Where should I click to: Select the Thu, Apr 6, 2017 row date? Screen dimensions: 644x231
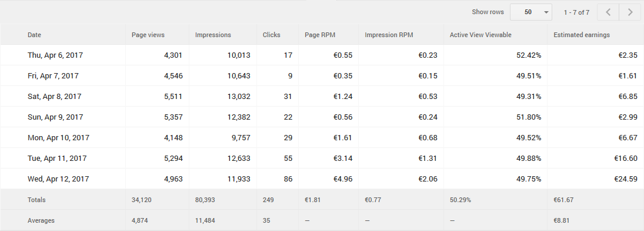[55, 55]
